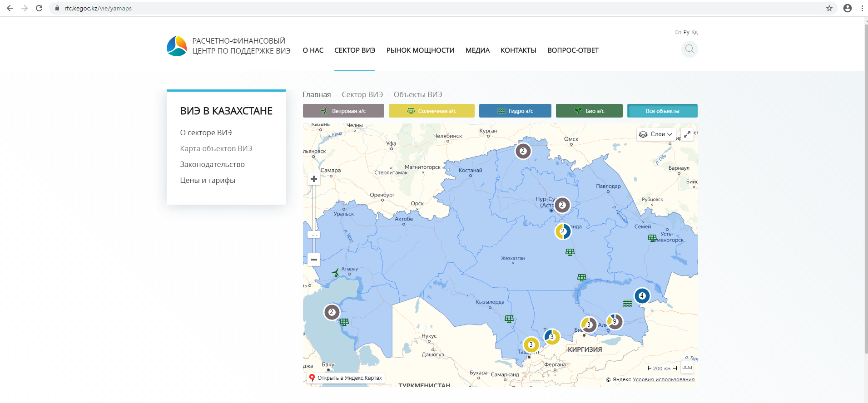Screen dimensions: 868x403
Task: Zoom in the map with plus
Action: pyautogui.click(x=314, y=179)
